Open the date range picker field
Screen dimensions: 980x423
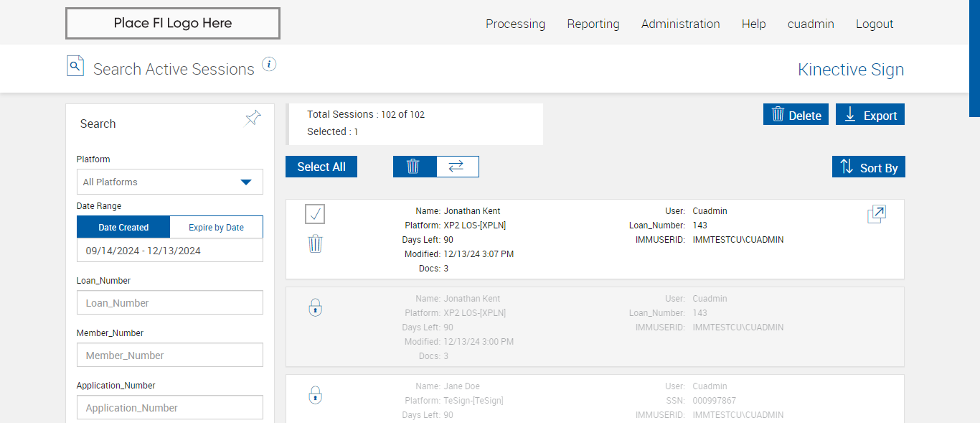(x=170, y=251)
